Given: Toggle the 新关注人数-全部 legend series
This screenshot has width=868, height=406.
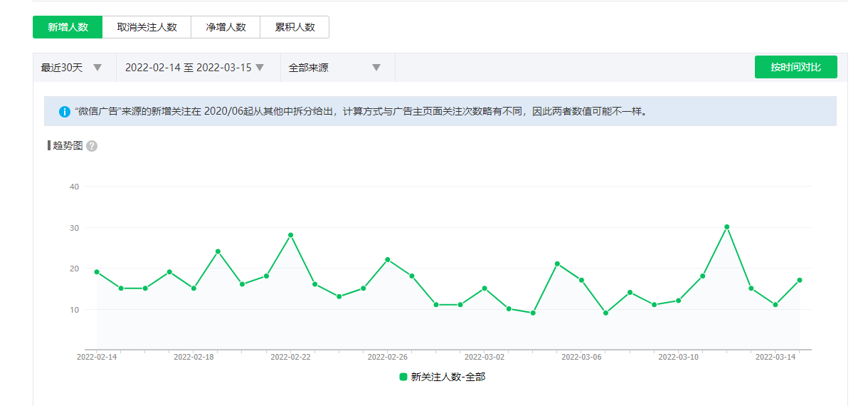Looking at the screenshot, I should tap(448, 377).
